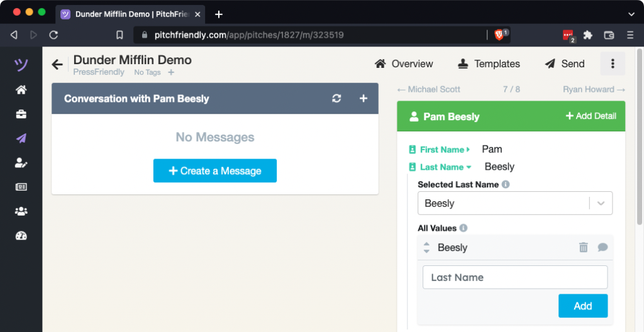Click the home icon in left sidebar
Screen dimensions: 644x332
pos(21,90)
